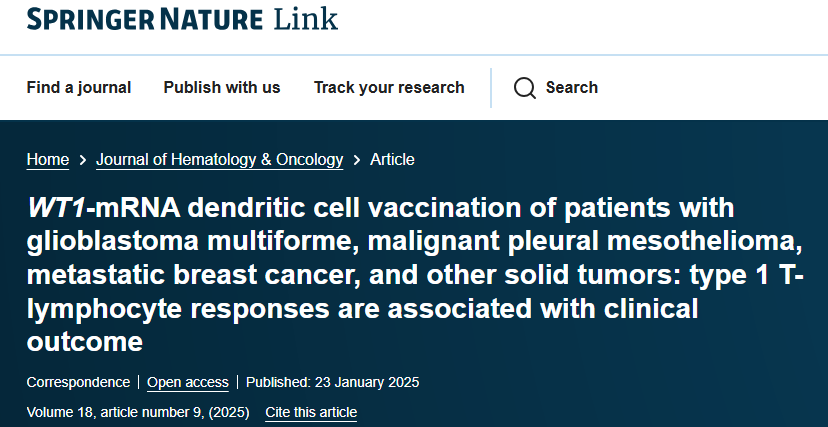Click the Correspondence article type label
828x427 pixels.
78,382
